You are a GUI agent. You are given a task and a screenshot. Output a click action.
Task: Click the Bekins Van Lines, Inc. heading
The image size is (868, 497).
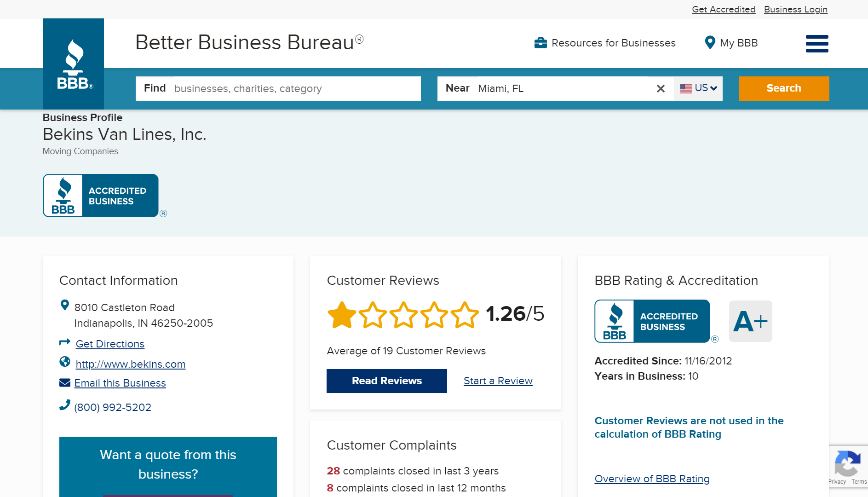pyautogui.click(x=125, y=134)
